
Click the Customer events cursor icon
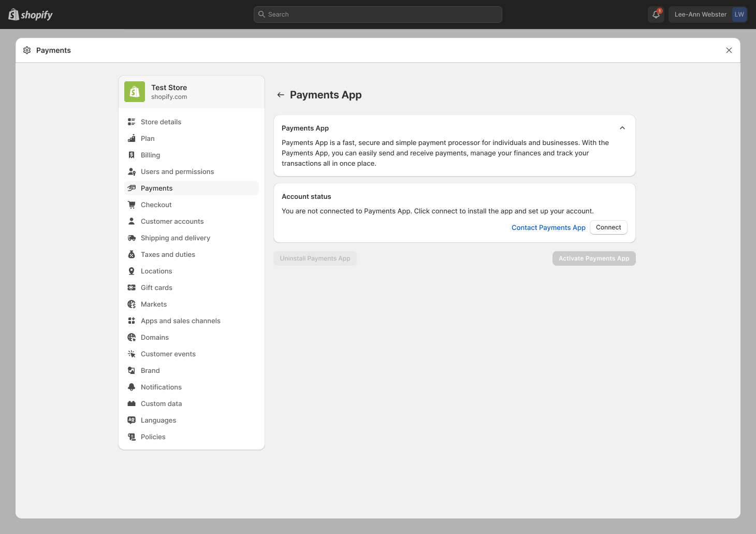coord(132,354)
